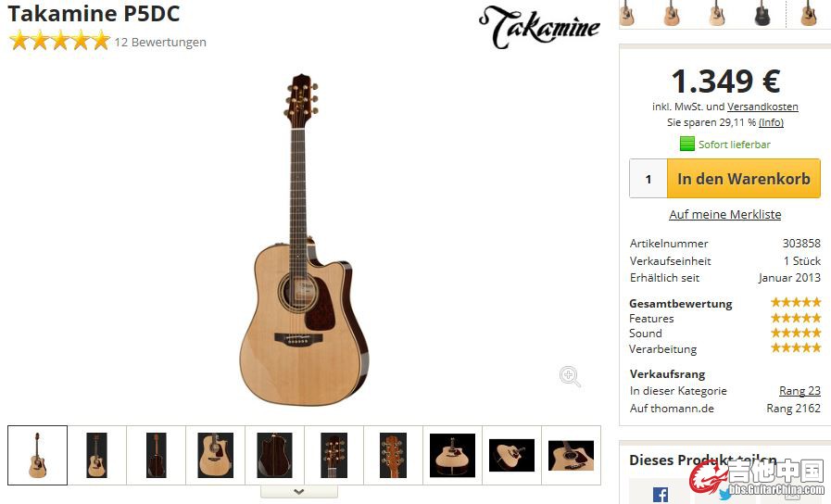Select the headstock front close-up thumbnail
Image resolution: width=831 pixels, height=504 pixels.
(x=334, y=455)
